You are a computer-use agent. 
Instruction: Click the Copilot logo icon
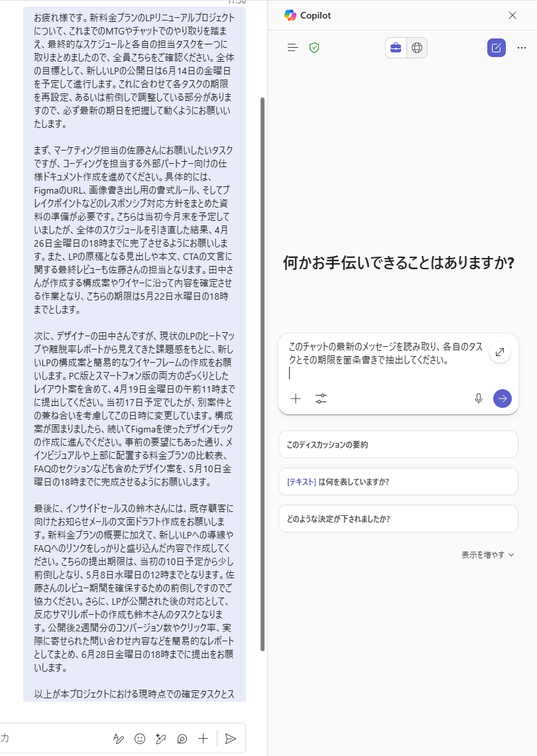coord(290,15)
